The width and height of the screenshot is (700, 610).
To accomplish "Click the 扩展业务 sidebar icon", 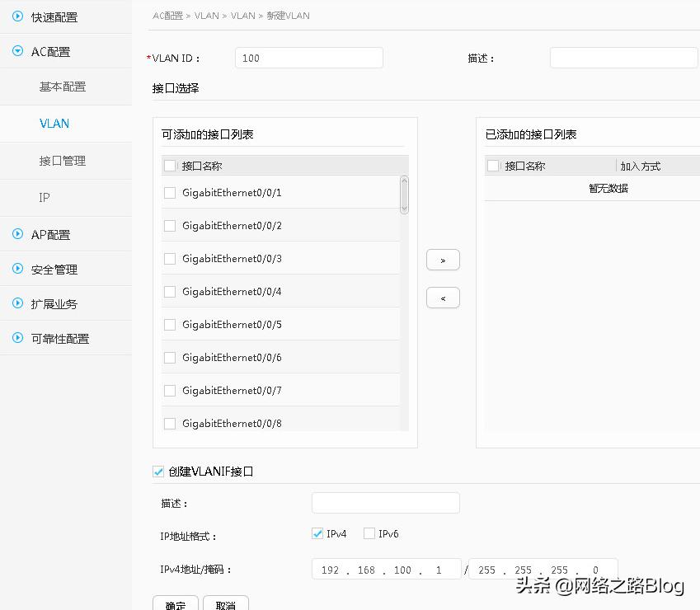I will 18,303.
